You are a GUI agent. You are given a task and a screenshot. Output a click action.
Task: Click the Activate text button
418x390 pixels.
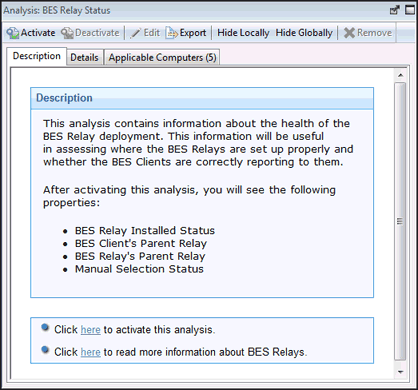(38, 33)
